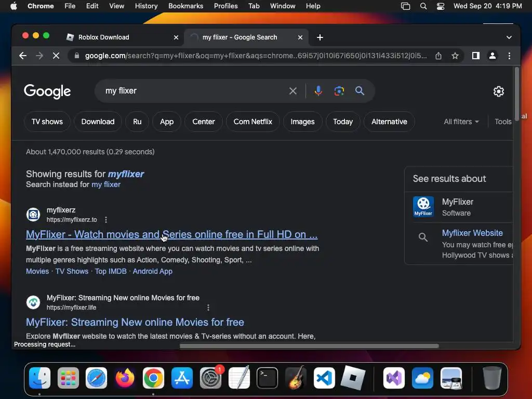Open the Tools options

tap(503, 122)
